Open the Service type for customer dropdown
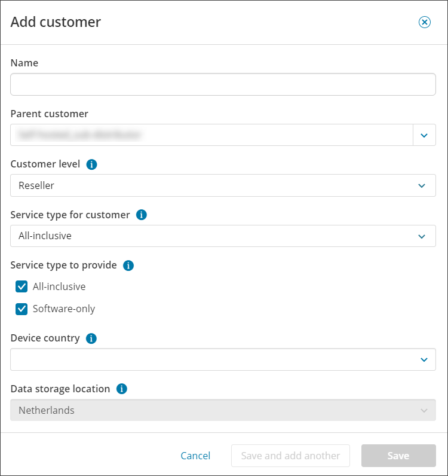The width and height of the screenshot is (448, 476). click(x=223, y=236)
